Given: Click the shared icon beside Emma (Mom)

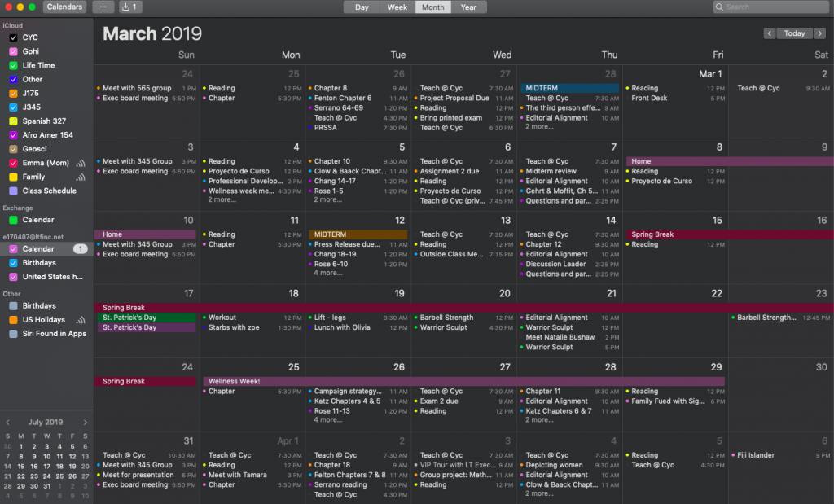Looking at the screenshot, I should click(x=81, y=163).
